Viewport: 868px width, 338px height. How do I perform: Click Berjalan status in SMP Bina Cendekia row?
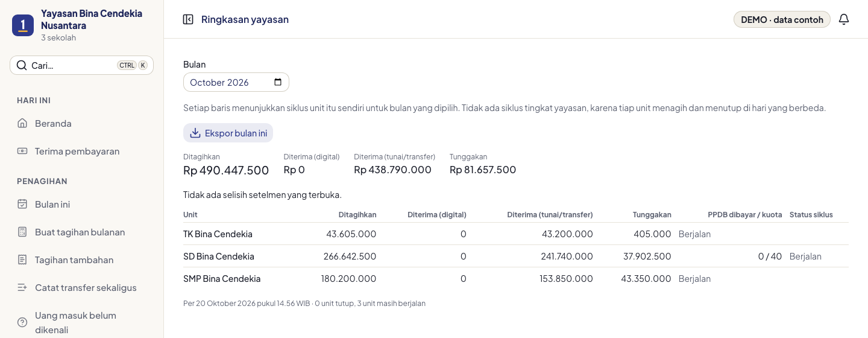click(694, 278)
